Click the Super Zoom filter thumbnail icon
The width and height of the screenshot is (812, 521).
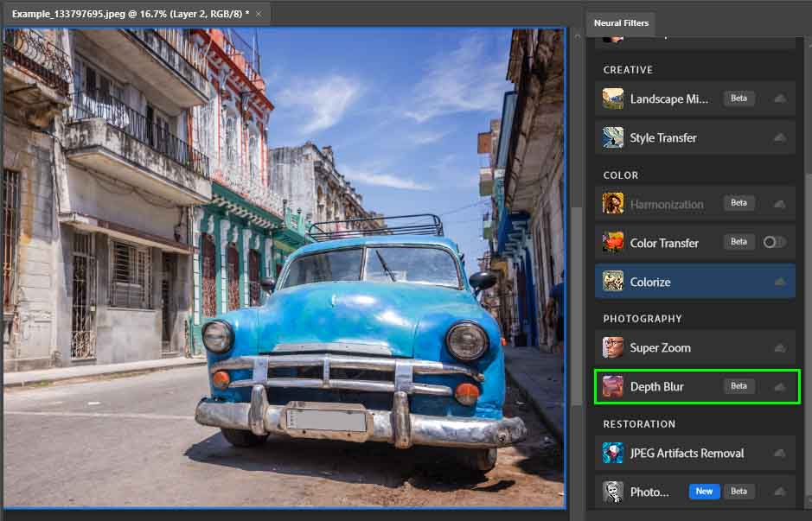point(612,347)
